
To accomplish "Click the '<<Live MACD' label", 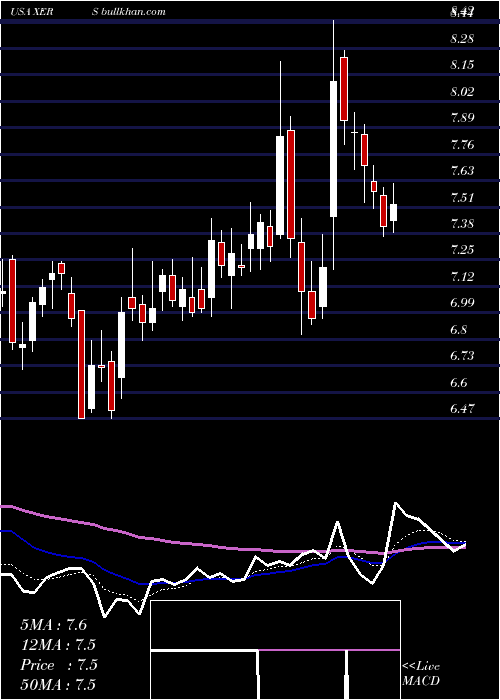I will [421, 673].
